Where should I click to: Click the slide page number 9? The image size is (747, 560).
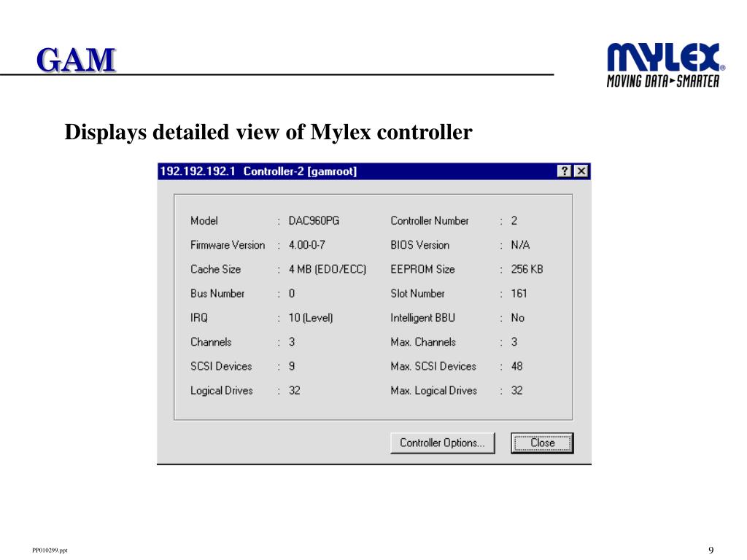pos(711,551)
